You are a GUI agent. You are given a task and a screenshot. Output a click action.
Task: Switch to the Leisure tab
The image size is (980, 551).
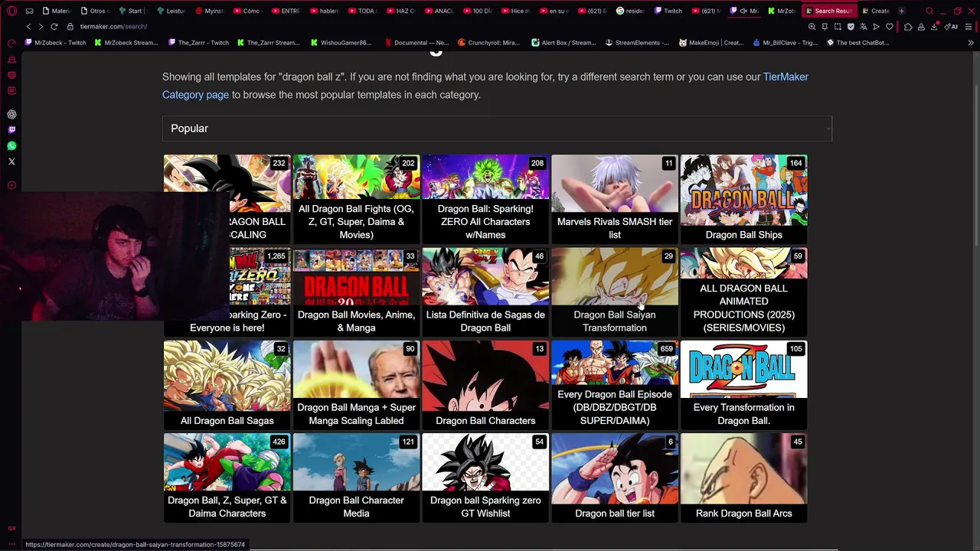171,11
